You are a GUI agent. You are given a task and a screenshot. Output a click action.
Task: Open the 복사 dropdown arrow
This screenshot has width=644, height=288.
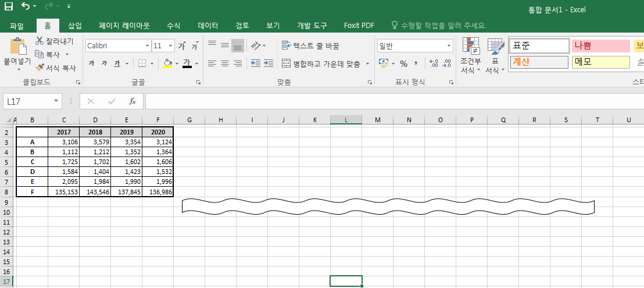pos(67,54)
